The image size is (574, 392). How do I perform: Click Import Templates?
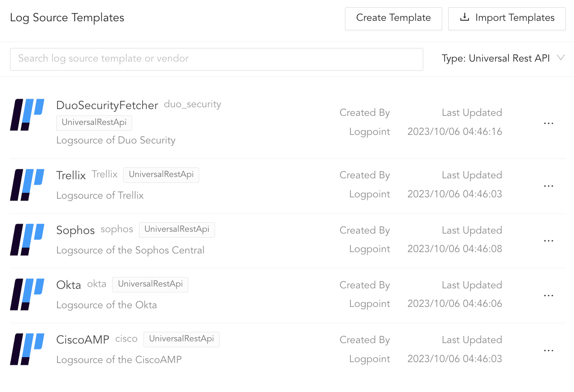[507, 18]
